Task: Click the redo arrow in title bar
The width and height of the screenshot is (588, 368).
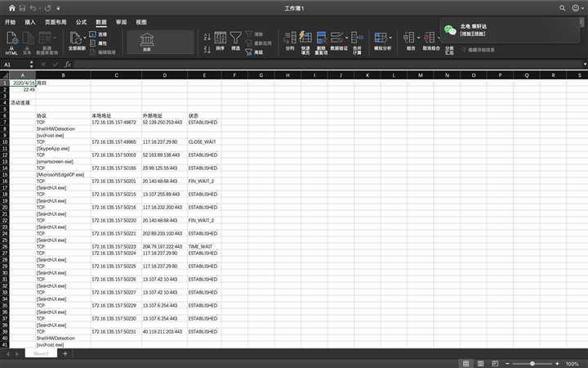Action: pyautogui.click(x=47, y=8)
